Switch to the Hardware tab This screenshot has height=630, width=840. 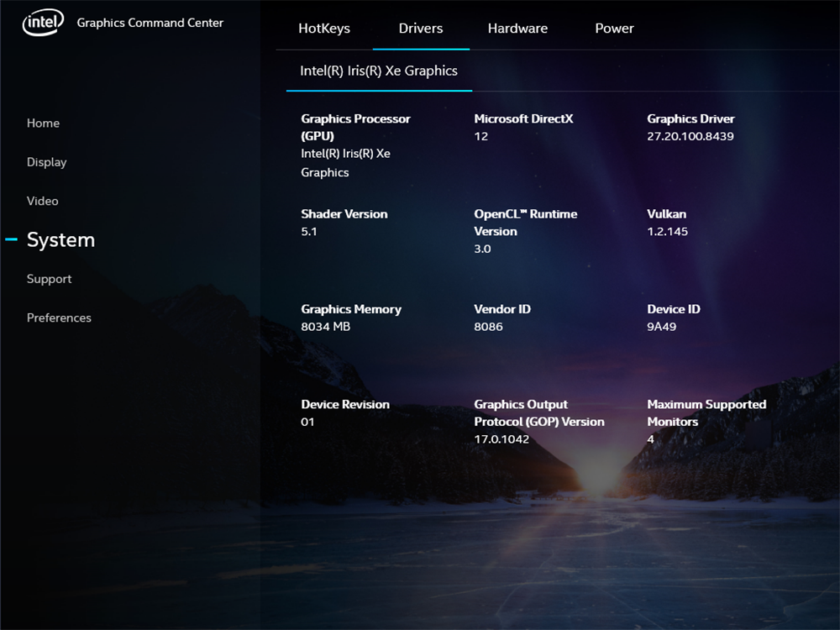(517, 29)
